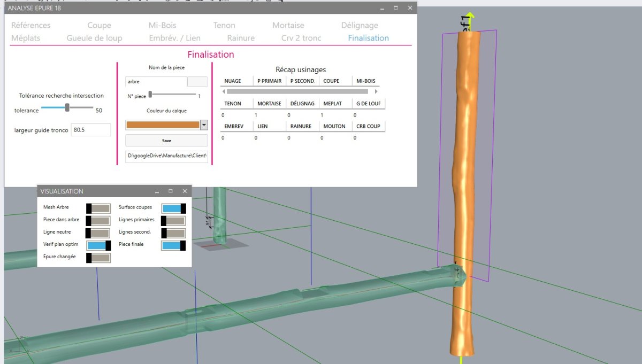Enable the Lignes primaires switch
Viewport: 642px width, 364px height.
(174, 220)
